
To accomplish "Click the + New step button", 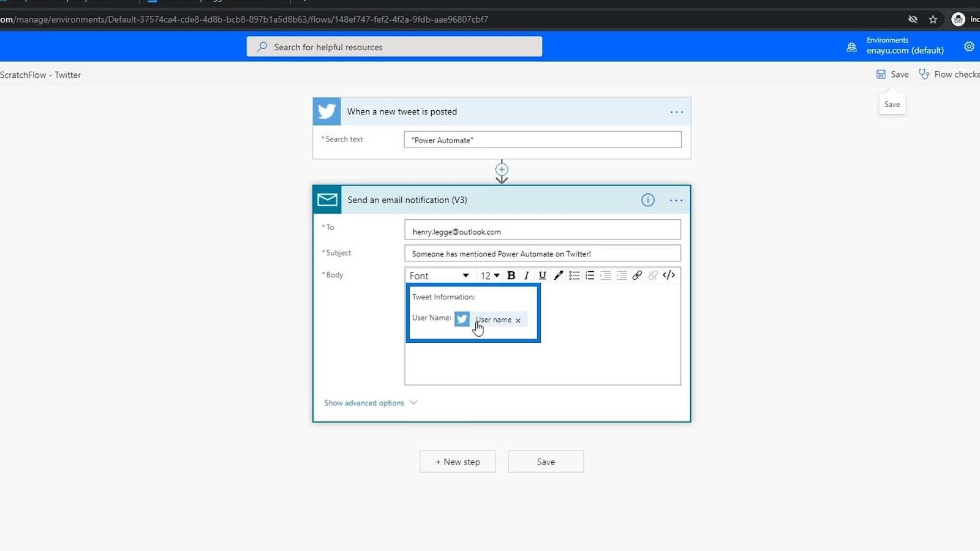I will (x=458, y=462).
